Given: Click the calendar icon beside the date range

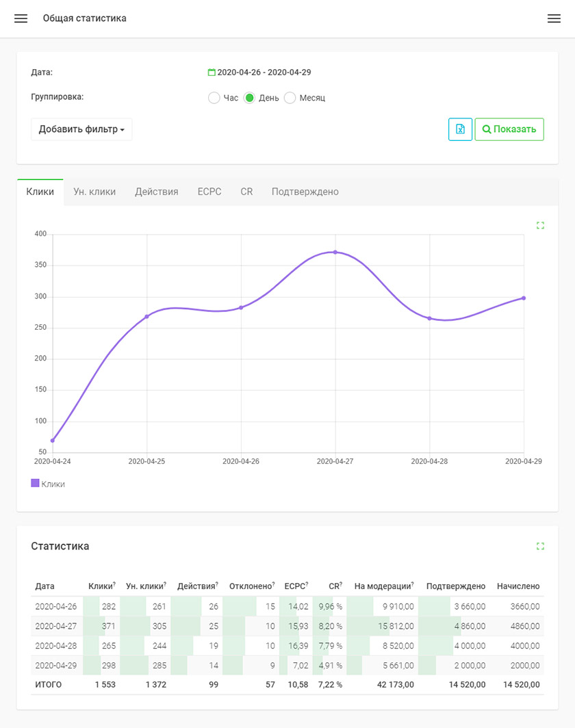Looking at the screenshot, I should click(212, 73).
